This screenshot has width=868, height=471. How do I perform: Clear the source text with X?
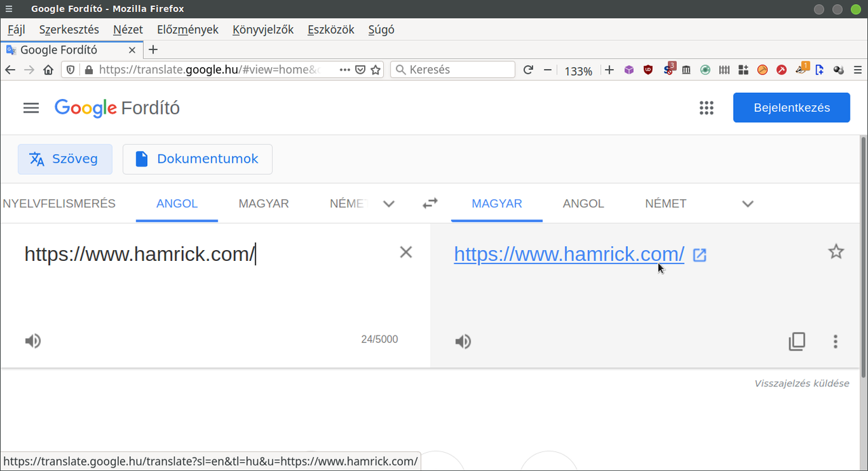406,253
